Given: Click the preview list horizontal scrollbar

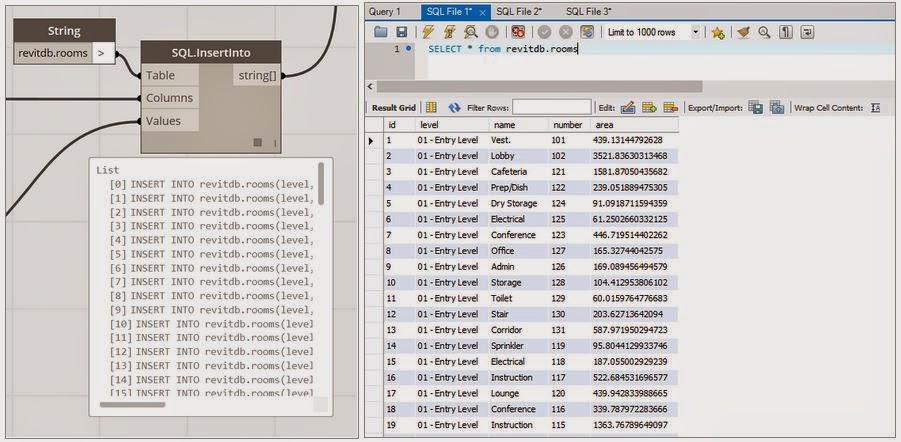Looking at the screenshot, I should tap(132, 405).
